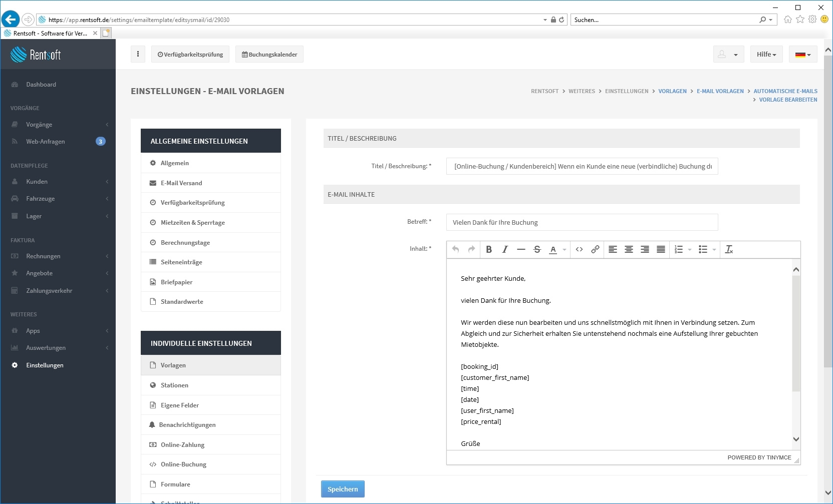Toggle strikethrough formatting in the editor

tap(537, 249)
